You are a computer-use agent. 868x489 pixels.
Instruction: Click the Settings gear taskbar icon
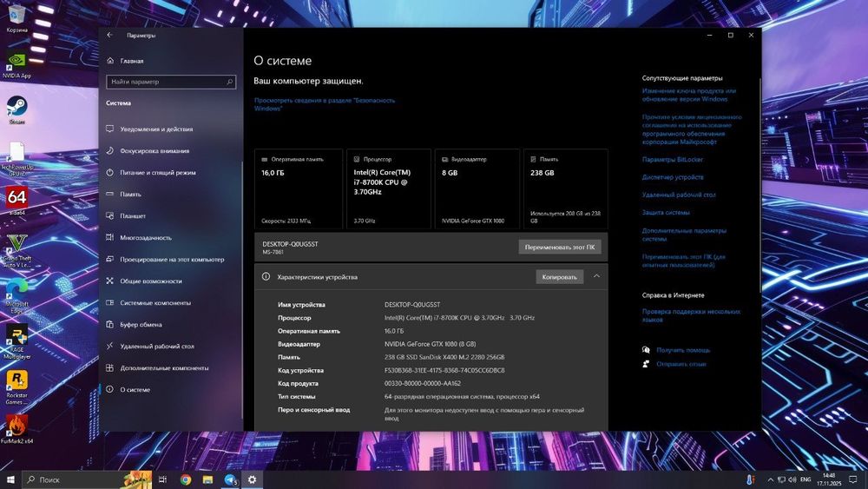tap(252, 479)
